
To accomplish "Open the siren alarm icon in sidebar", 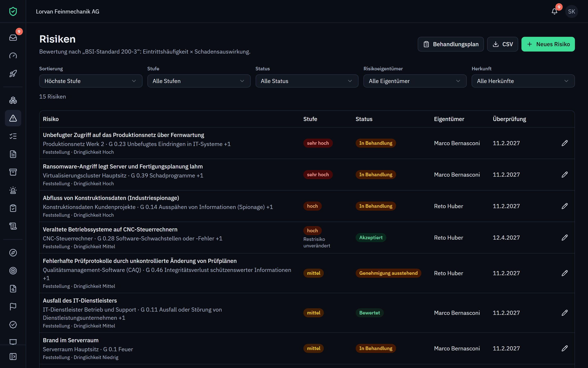I will pos(13,190).
